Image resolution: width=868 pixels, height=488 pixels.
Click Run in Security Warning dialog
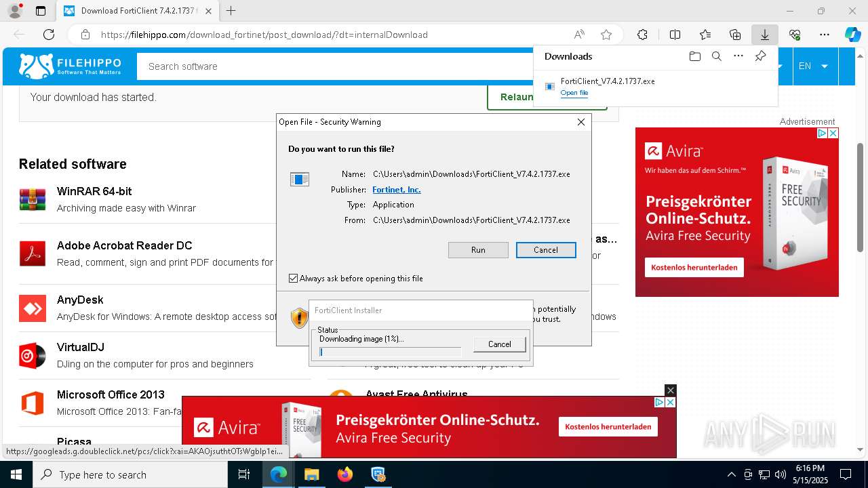[x=478, y=250]
